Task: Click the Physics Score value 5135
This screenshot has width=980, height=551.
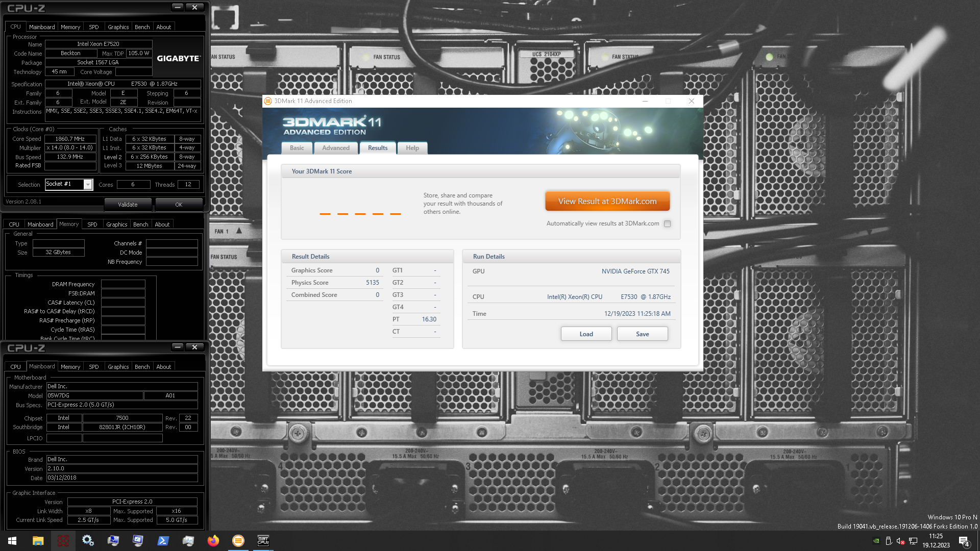Action: pos(372,283)
